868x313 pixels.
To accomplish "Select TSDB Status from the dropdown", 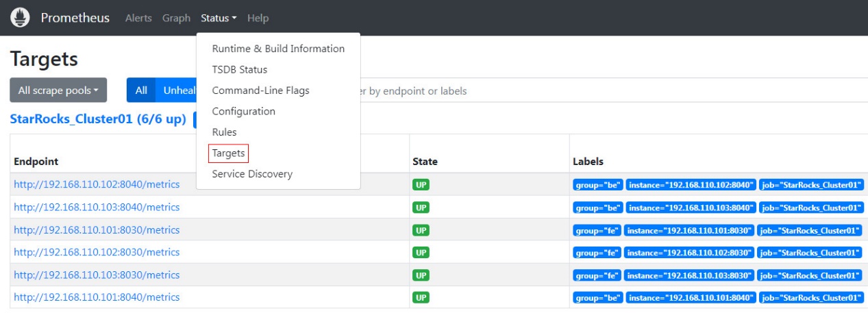I will pyautogui.click(x=240, y=70).
